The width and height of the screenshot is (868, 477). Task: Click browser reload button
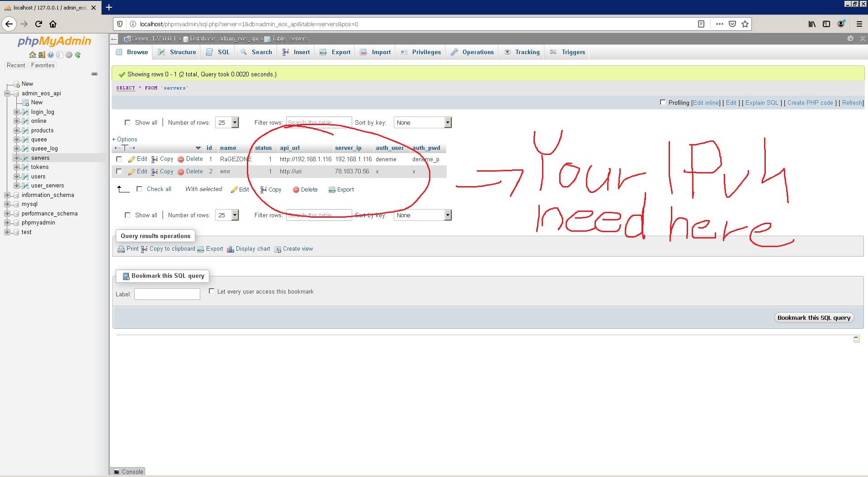38,24
